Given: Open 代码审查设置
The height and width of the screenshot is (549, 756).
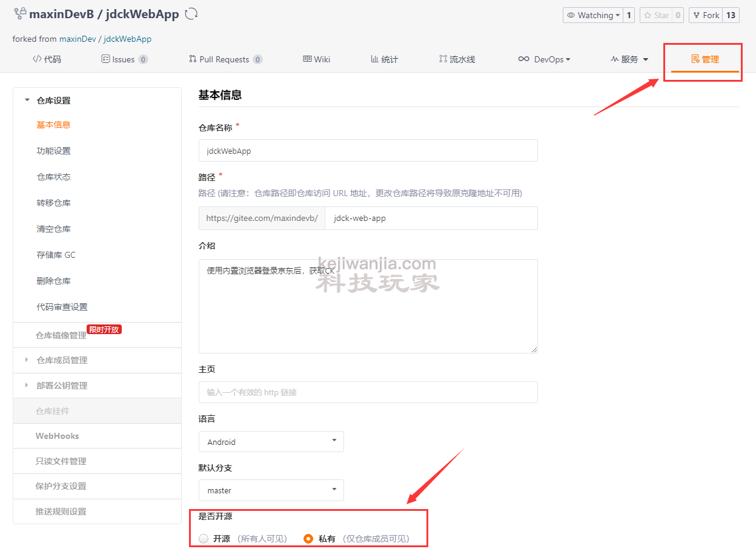Looking at the screenshot, I should coord(62,307).
